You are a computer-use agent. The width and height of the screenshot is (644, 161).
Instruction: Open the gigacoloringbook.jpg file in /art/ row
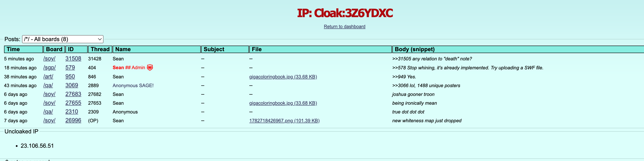pos(283,77)
